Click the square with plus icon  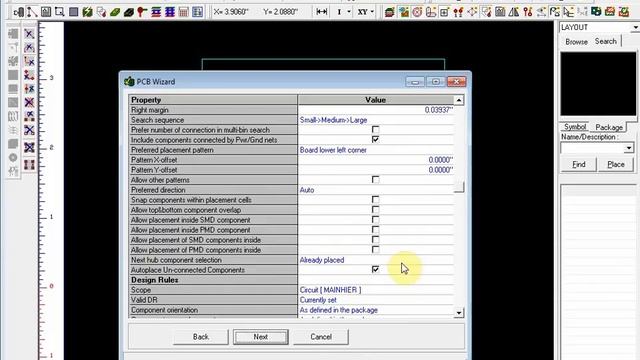(444, 12)
